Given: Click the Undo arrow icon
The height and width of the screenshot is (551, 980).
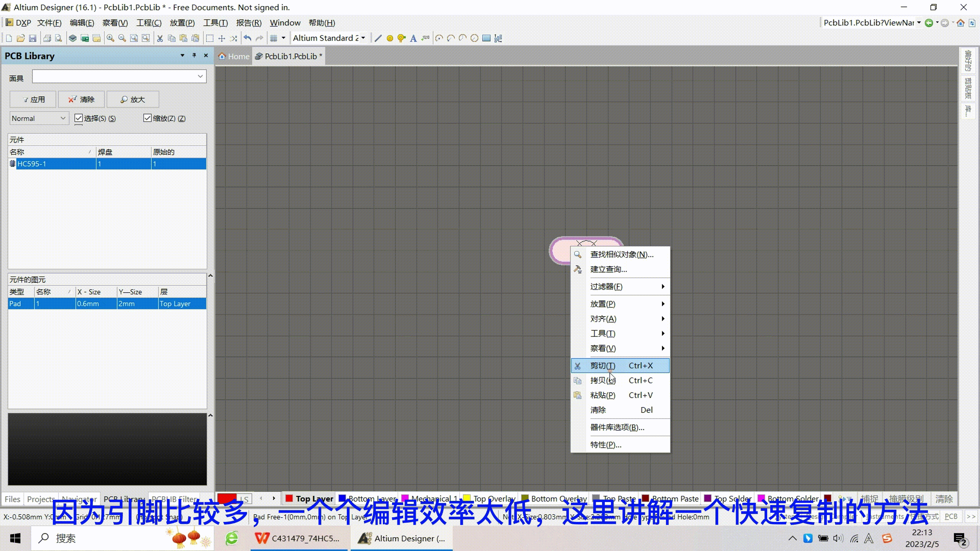Looking at the screenshot, I should click(248, 38).
